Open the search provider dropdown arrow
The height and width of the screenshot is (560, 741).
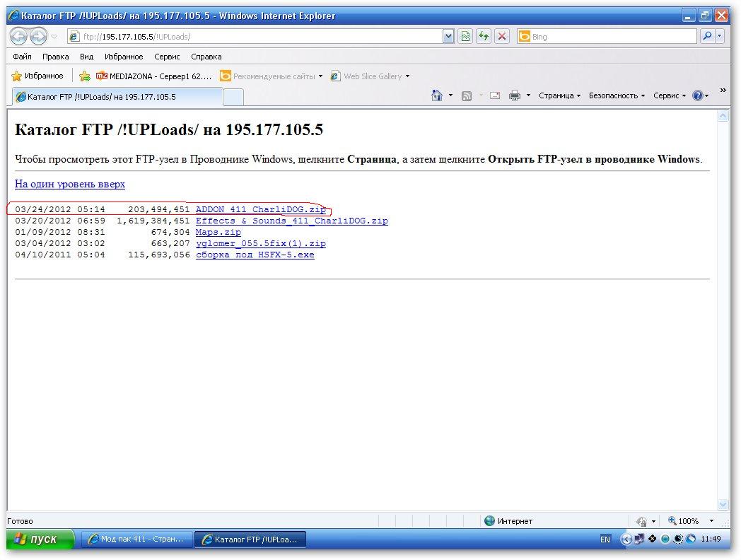[720, 36]
